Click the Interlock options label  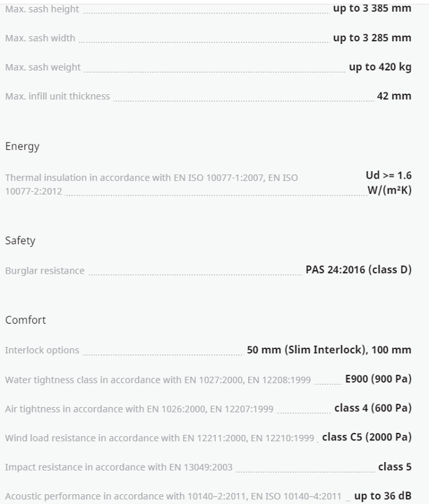(42, 350)
